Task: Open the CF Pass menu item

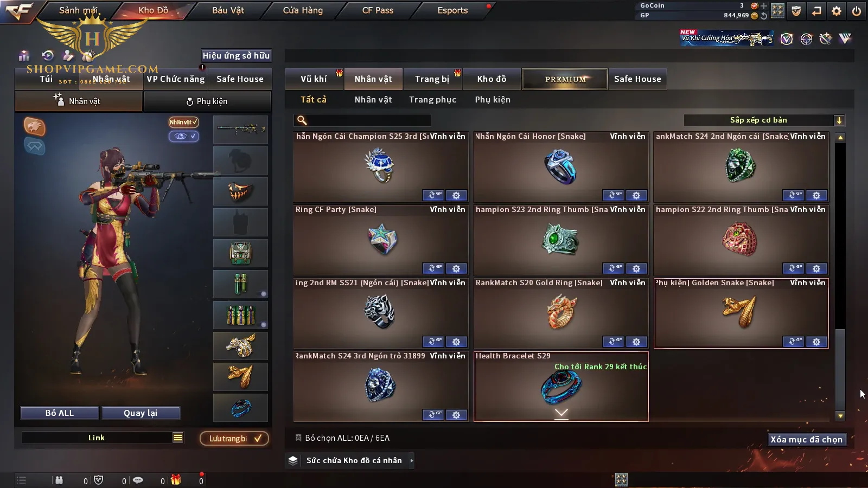Action: click(x=378, y=10)
